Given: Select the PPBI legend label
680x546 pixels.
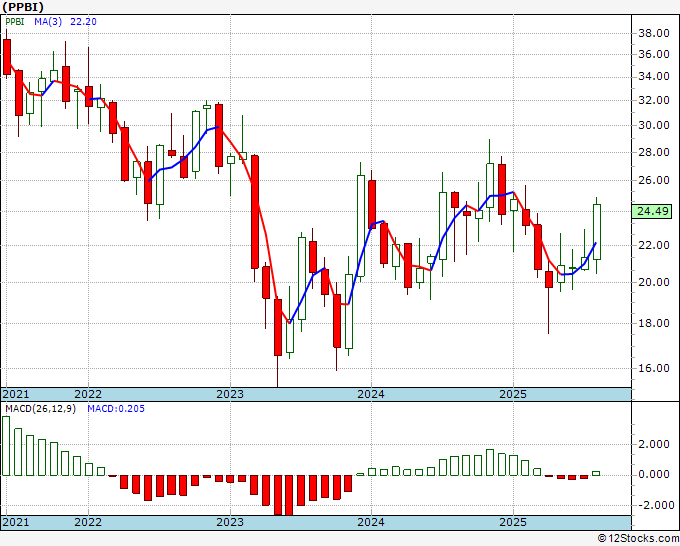Looking at the screenshot, I should (15, 22).
